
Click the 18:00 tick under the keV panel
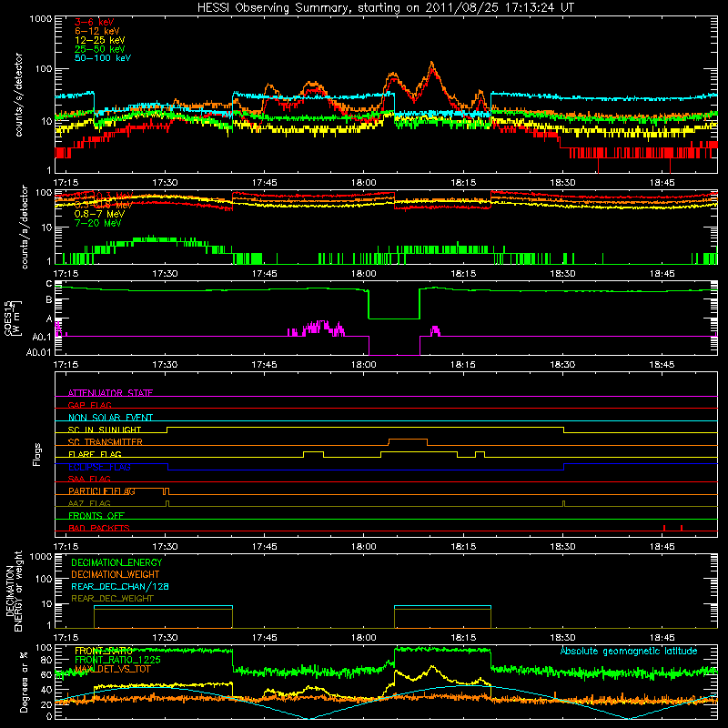click(x=363, y=182)
